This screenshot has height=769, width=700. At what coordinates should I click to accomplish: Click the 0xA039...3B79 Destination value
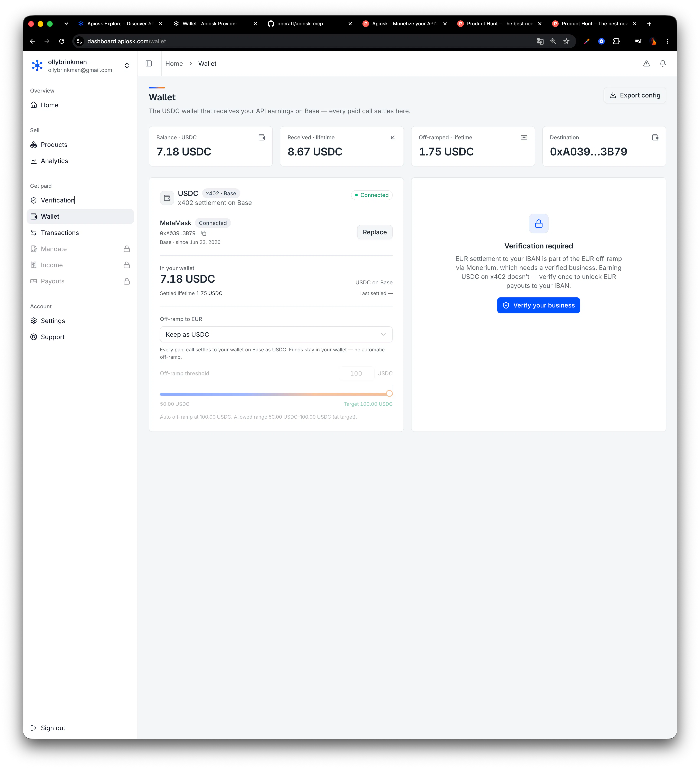tap(588, 151)
